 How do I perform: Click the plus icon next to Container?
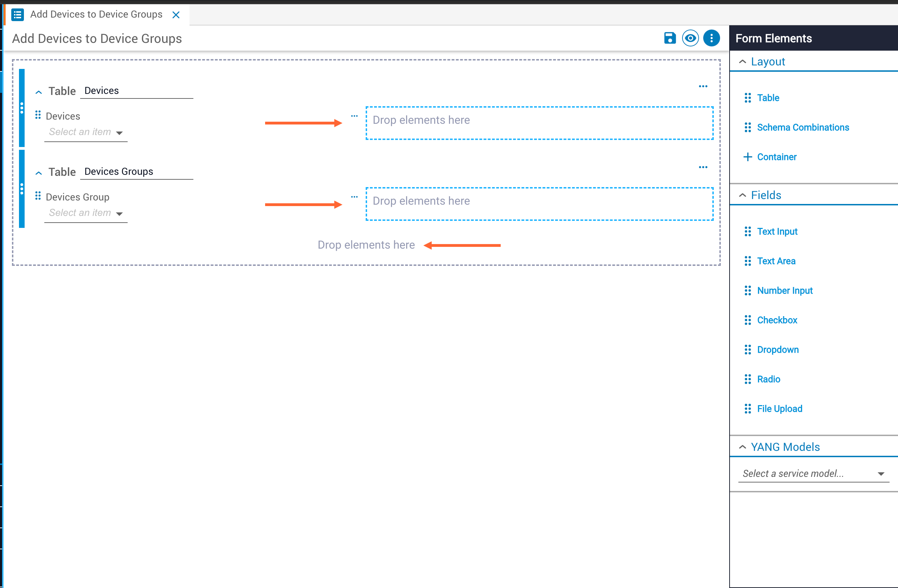[748, 157]
